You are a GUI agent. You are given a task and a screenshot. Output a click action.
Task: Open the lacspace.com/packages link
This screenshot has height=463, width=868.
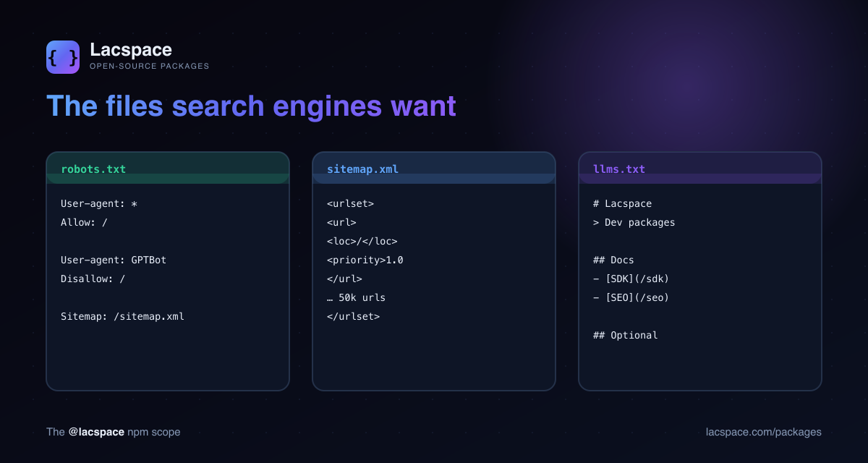click(x=764, y=432)
